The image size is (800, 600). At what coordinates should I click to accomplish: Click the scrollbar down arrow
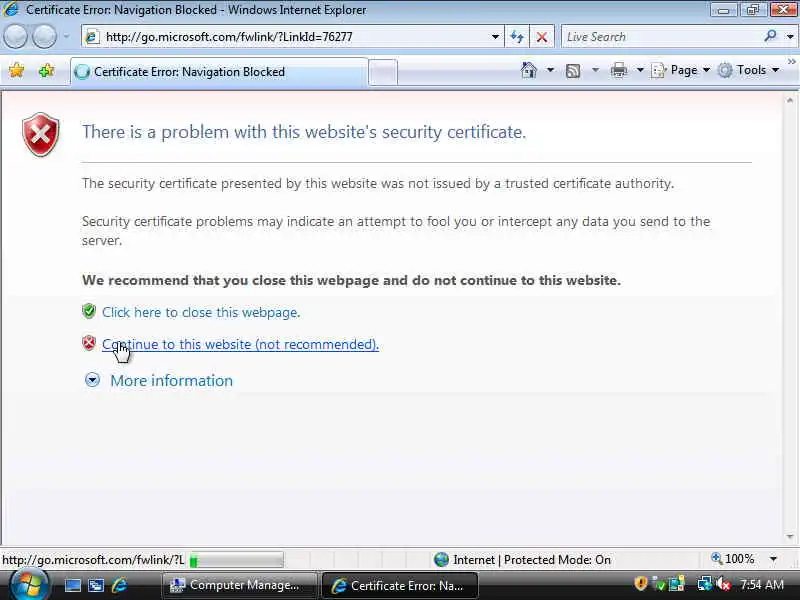pyautogui.click(x=790, y=537)
